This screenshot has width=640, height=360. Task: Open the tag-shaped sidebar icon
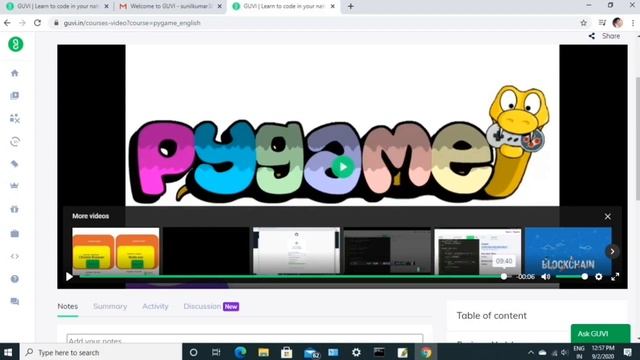[x=15, y=164]
